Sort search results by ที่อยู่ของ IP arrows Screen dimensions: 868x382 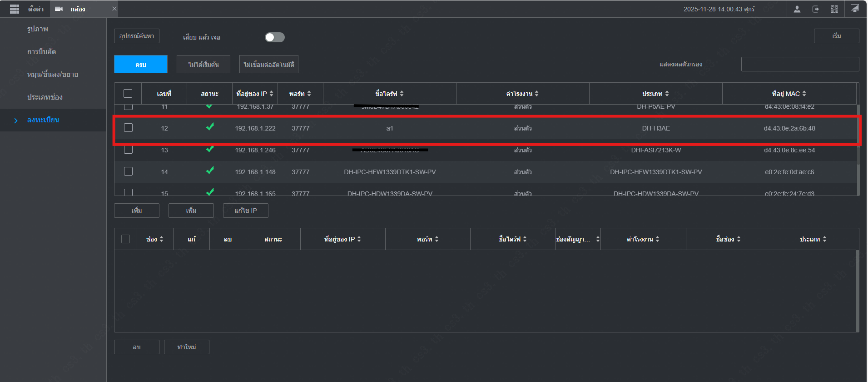[x=271, y=94]
